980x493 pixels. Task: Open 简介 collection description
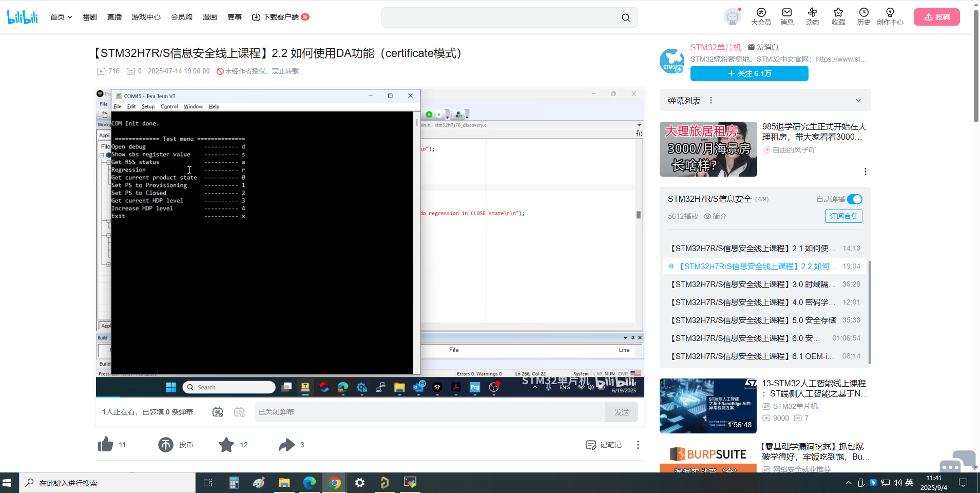715,216
